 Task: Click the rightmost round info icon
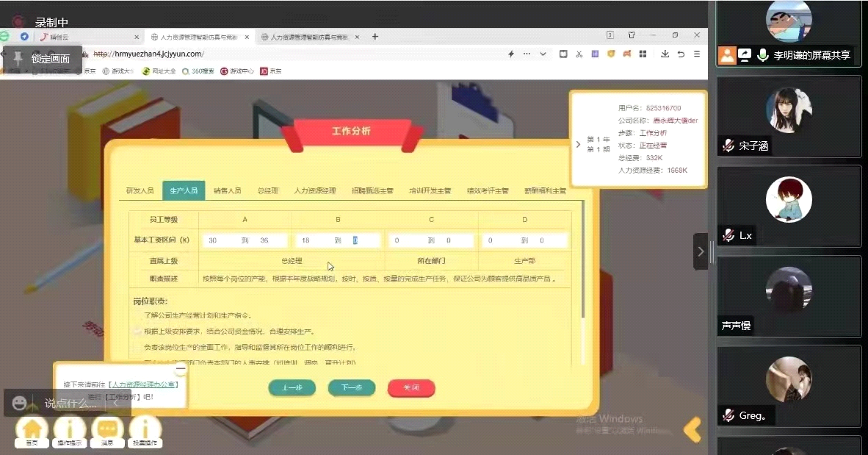pyautogui.click(x=145, y=430)
